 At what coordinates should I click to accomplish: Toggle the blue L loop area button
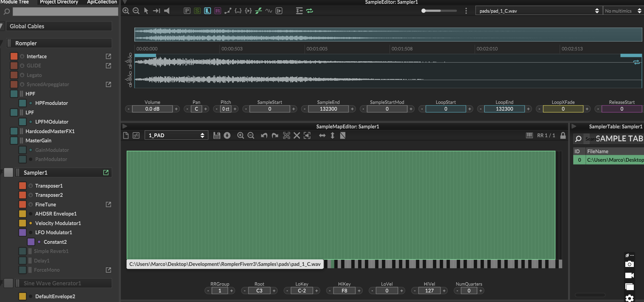click(x=207, y=11)
